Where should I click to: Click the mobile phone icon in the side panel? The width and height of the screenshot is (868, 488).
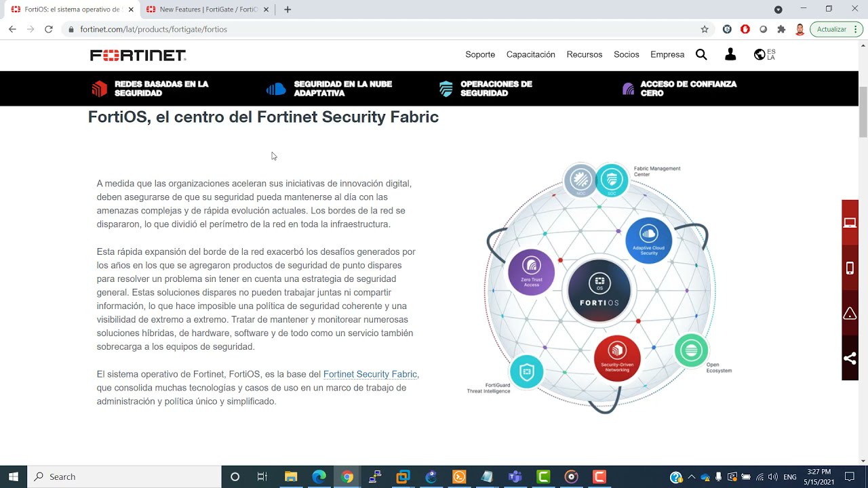pyautogui.click(x=850, y=268)
